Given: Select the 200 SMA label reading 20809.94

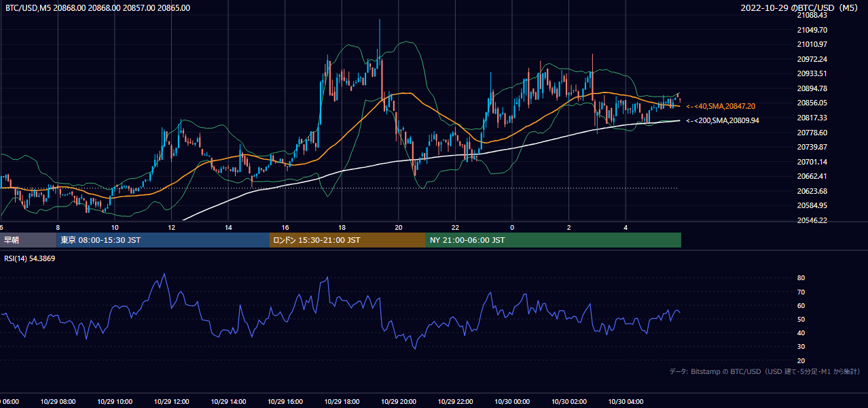Looking at the screenshot, I should [723, 120].
